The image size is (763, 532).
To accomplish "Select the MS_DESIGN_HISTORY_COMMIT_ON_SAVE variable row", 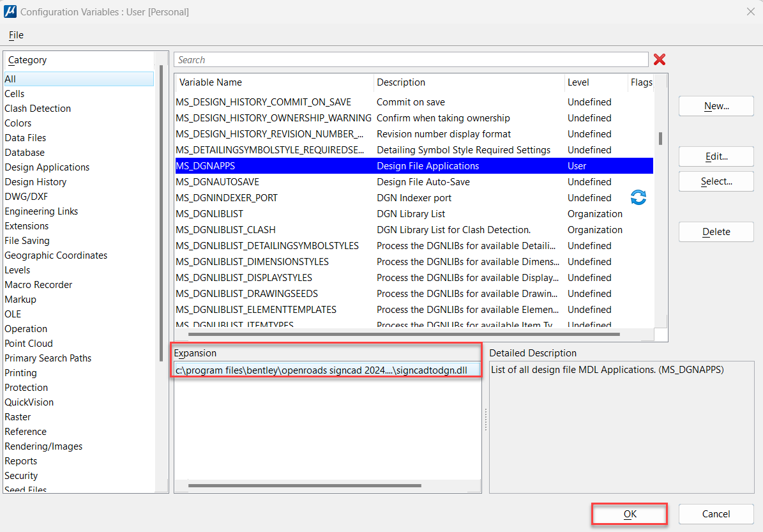I will pyautogui.click(x=414, y=102).
